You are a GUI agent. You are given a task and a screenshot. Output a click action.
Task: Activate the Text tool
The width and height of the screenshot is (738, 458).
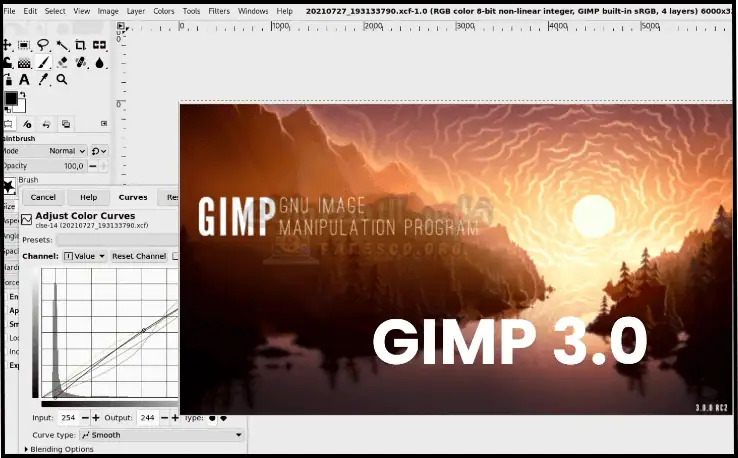tap(26, 79)
